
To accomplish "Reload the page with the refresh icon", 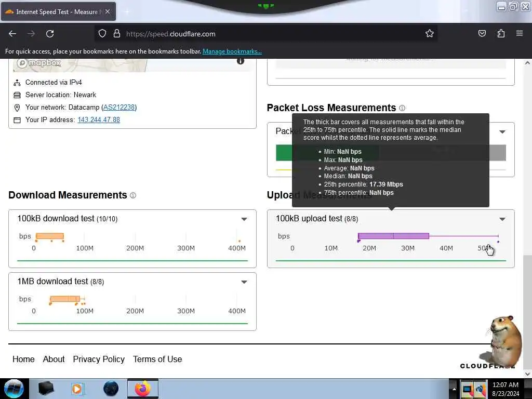I will pyautogui.click(x=50, y=34).
